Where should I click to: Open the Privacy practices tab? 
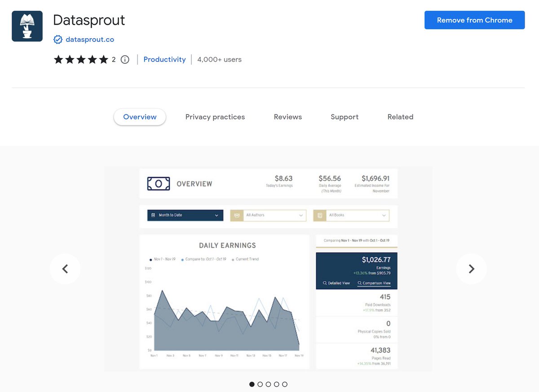pos(215,117)
